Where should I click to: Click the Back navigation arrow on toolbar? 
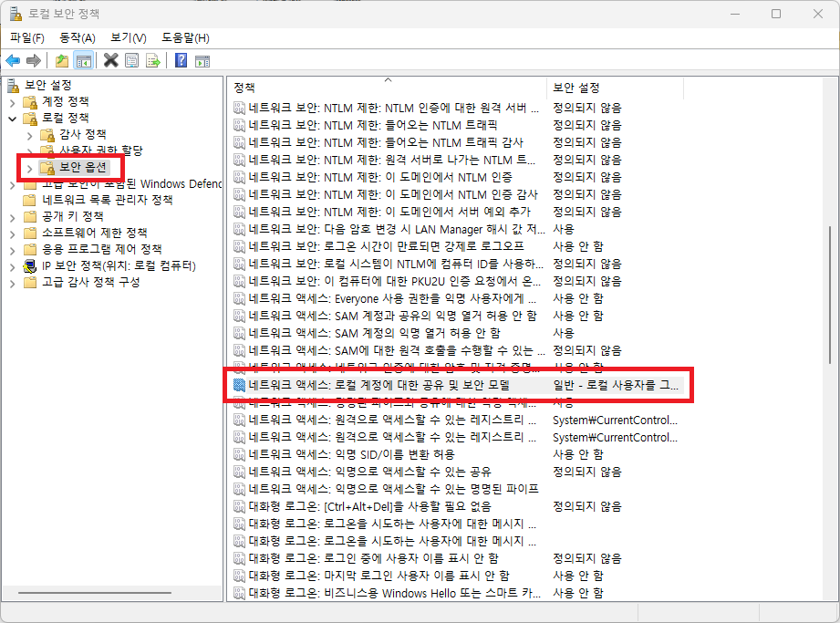click(x=13, y=60)
